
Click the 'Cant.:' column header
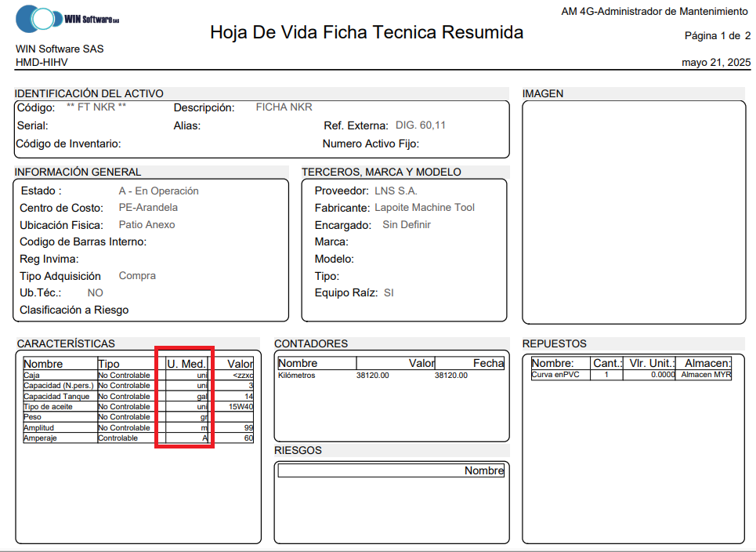(x=607, y=363)
